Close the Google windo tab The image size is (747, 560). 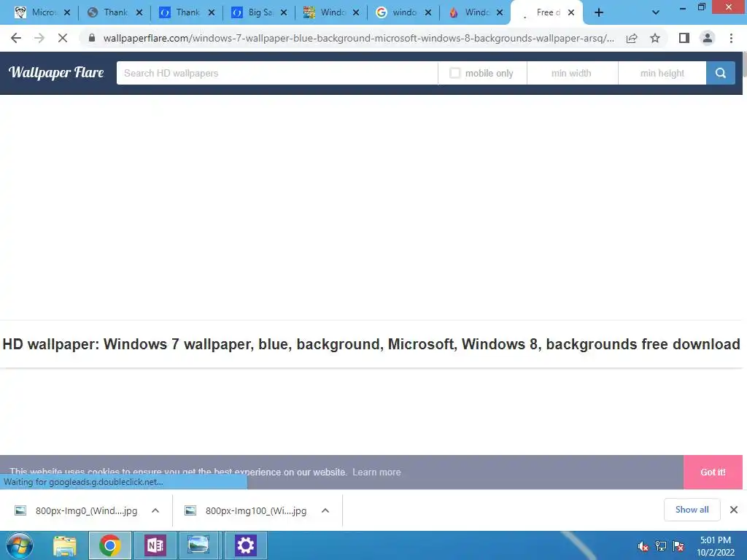coord(427,13)
